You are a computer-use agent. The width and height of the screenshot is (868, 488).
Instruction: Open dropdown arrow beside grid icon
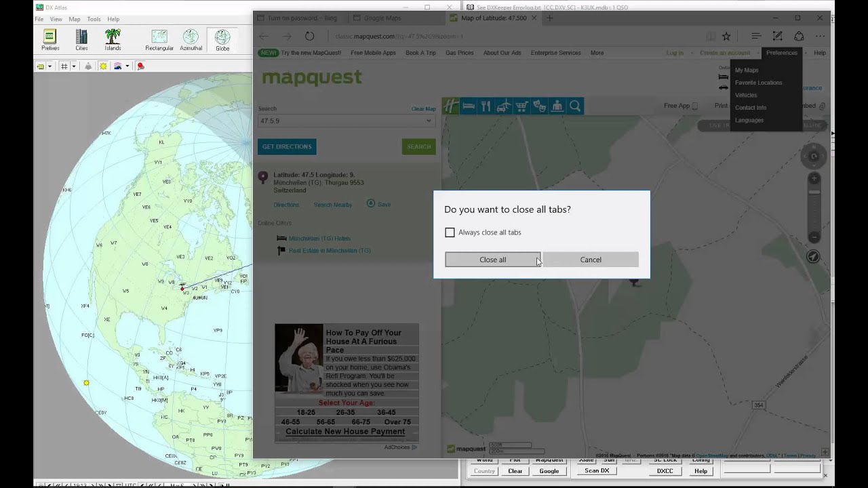[x=73, y=66]
